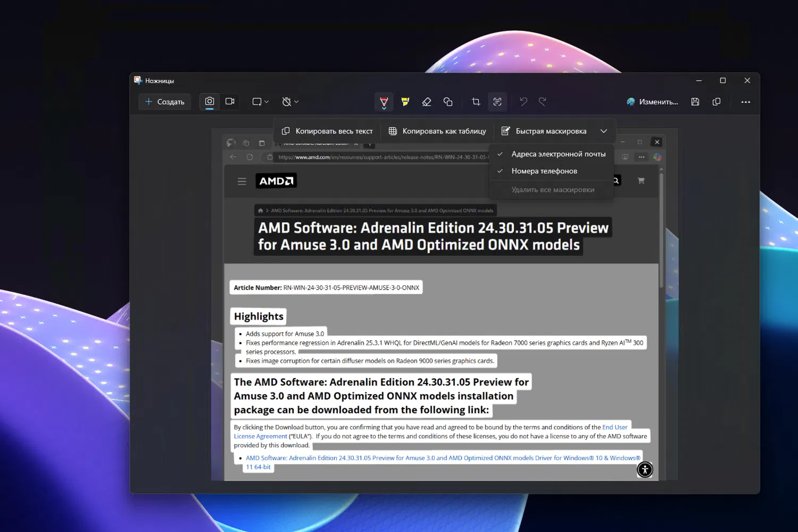Switch to the video recording mode
The width and height of the screenshot is (798, 532).
point(230,102)
